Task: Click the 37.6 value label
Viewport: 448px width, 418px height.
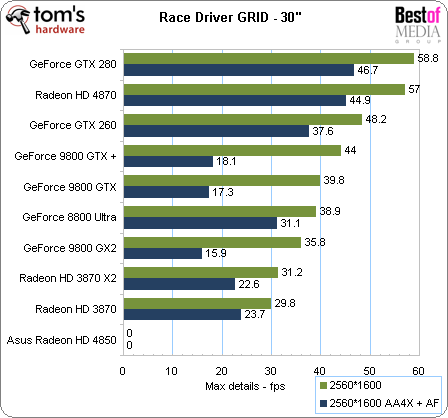Action: click(323, 131)
